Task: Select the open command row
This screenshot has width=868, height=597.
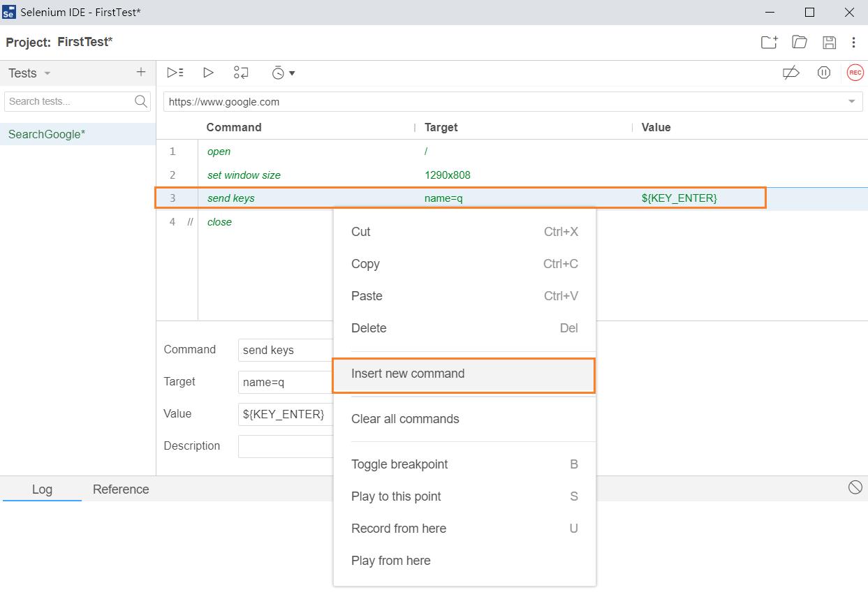Action: pos(512,152)
